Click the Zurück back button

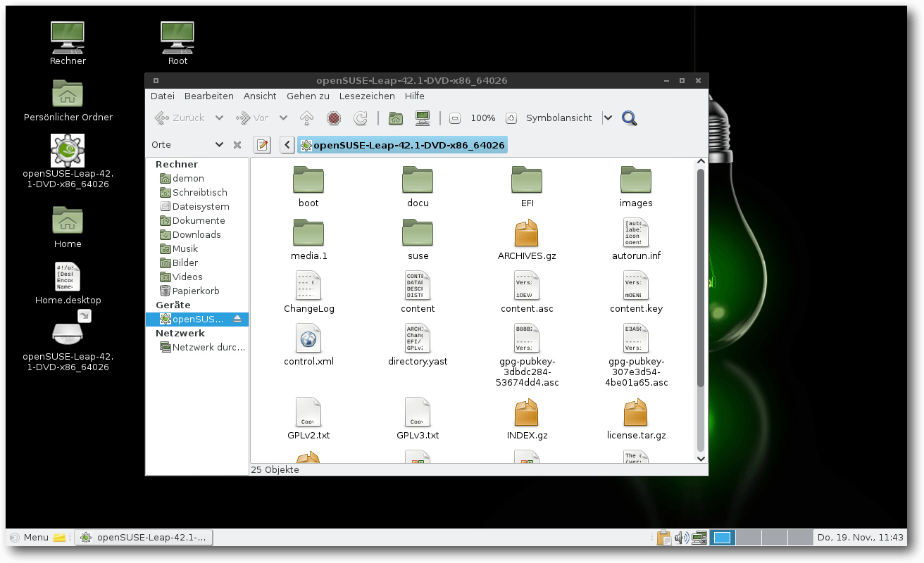[x=180, y=118]
